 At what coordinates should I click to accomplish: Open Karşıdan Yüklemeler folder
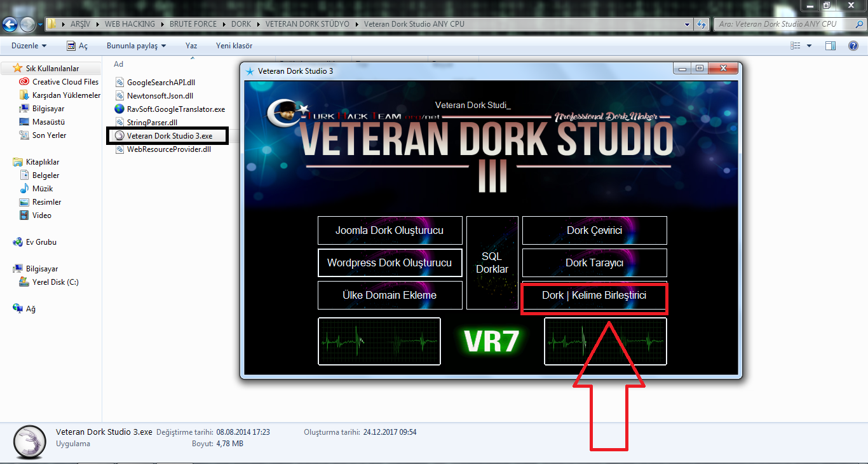coord(67,95)
